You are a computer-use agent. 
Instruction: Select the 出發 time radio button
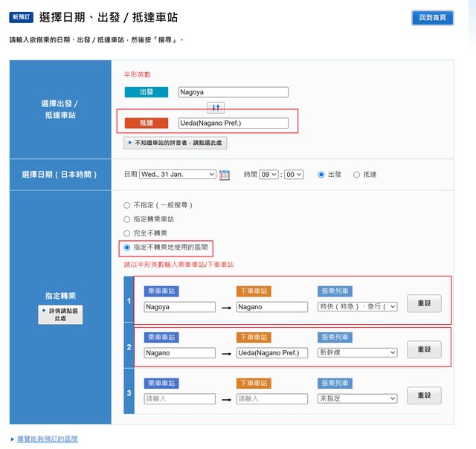click(321, 175)
